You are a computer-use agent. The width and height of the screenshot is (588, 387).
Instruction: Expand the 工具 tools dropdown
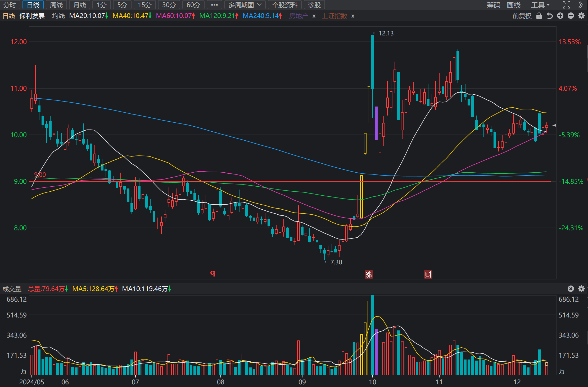[540, 5]
